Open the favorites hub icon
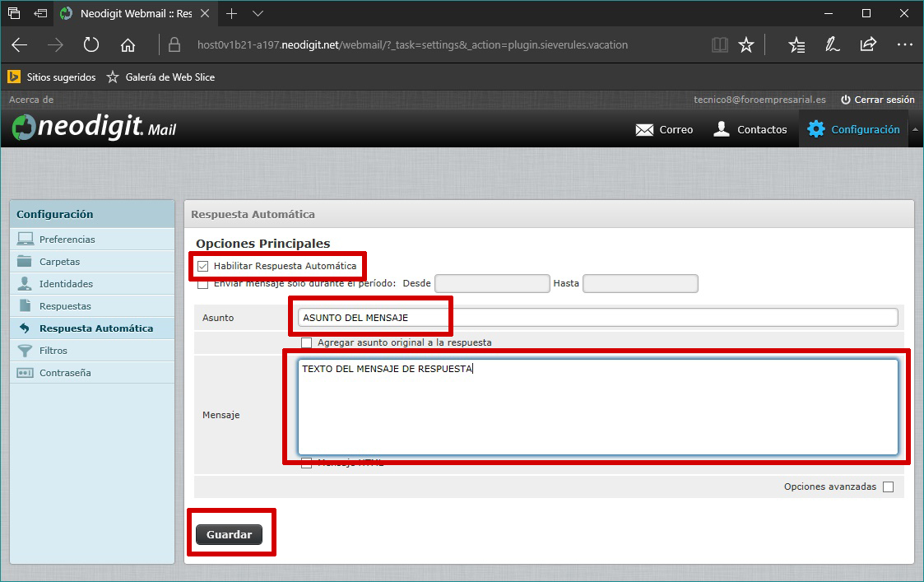This screenshot has height=582, width=924. pos(796,44)
